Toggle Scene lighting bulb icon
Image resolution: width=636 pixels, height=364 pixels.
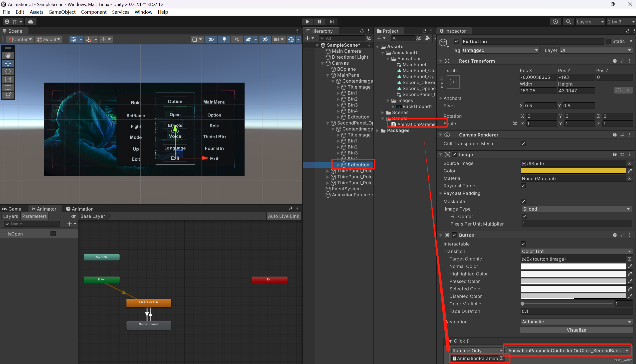tap(224, 39)
